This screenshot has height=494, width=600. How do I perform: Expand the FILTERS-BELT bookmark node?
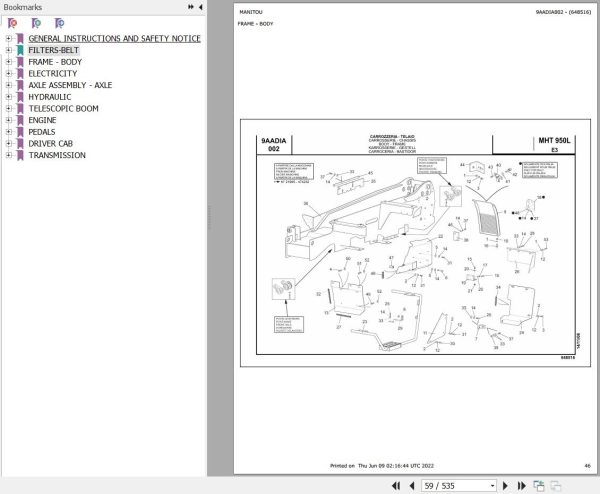coord(8,50)
